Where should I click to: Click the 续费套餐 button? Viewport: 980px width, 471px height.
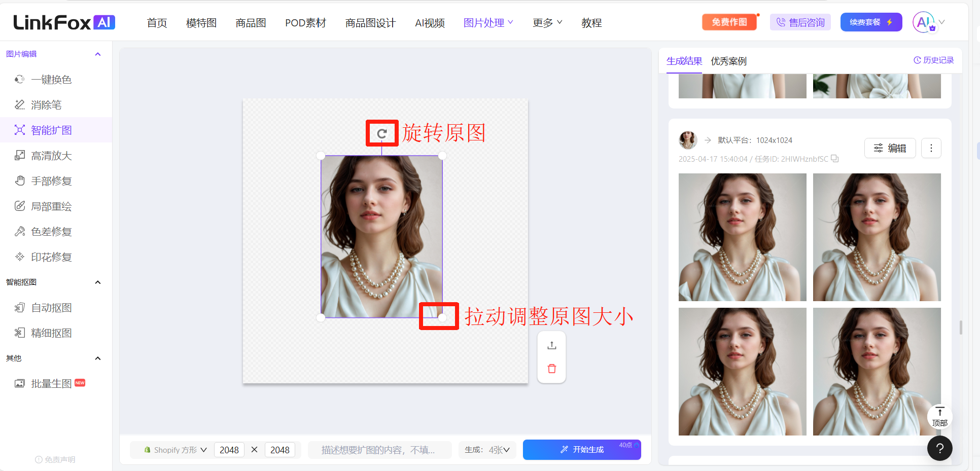click(x=871, y=22)
